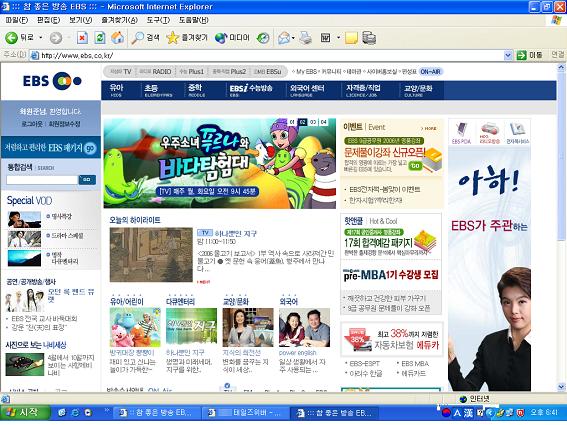Click the IE Stop button (red X)
This screenshot has width=567, height=425.
coord(82,38)
